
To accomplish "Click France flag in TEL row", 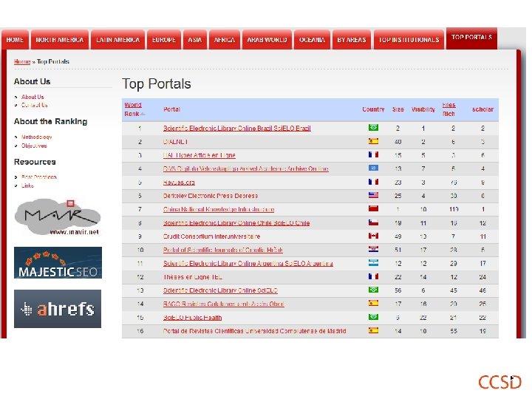I will (x=373, y=276).
